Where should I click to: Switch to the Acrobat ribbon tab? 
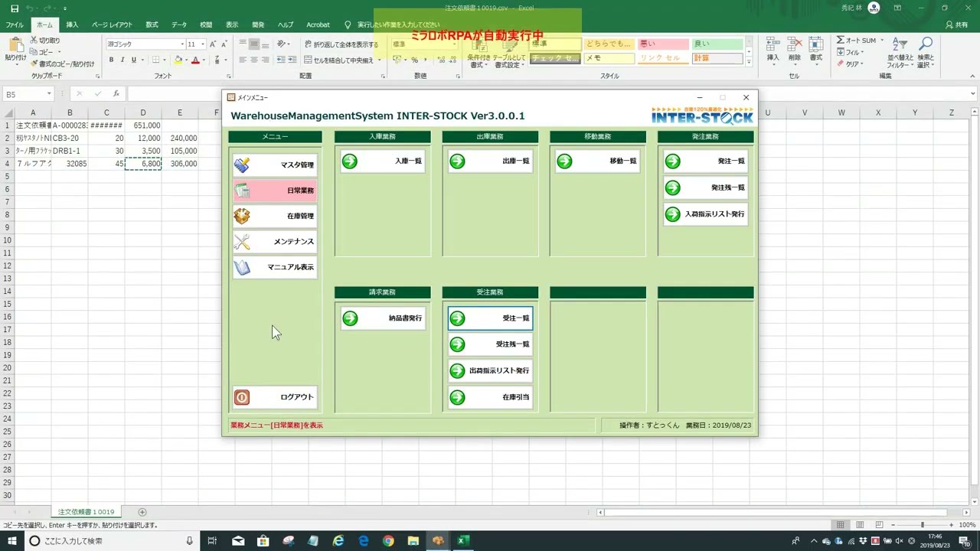318,24
